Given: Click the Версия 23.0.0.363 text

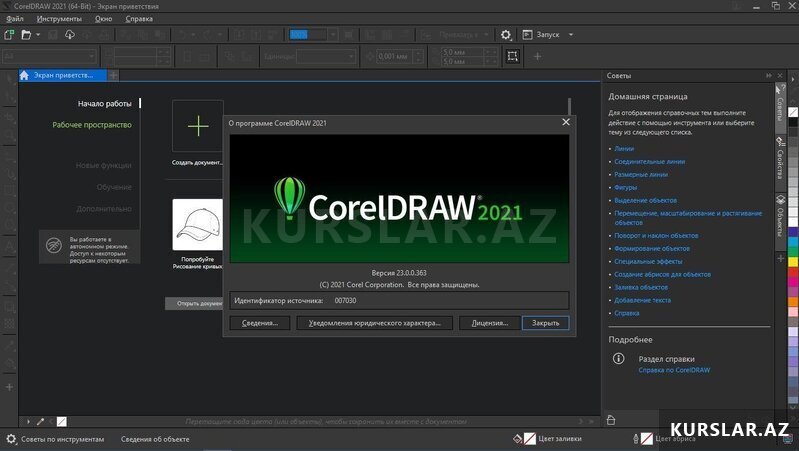Looking at the screenshot, I should click(399, 273).
